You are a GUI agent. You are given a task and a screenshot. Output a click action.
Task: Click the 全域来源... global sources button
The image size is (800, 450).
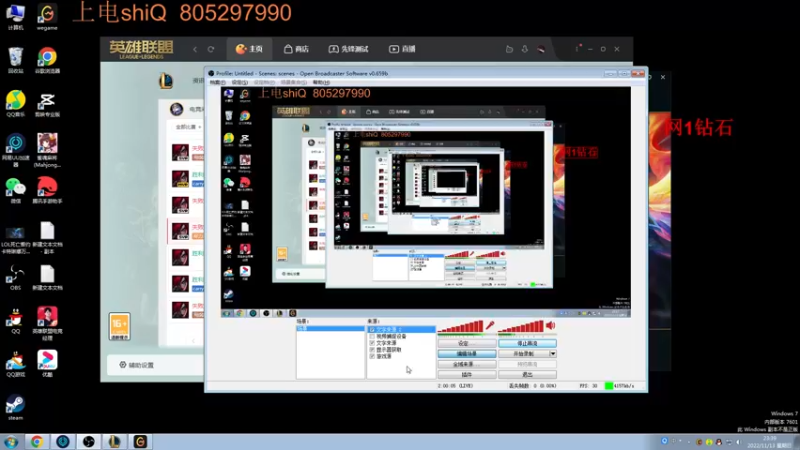pyautogui.click(x=467, y=364)
